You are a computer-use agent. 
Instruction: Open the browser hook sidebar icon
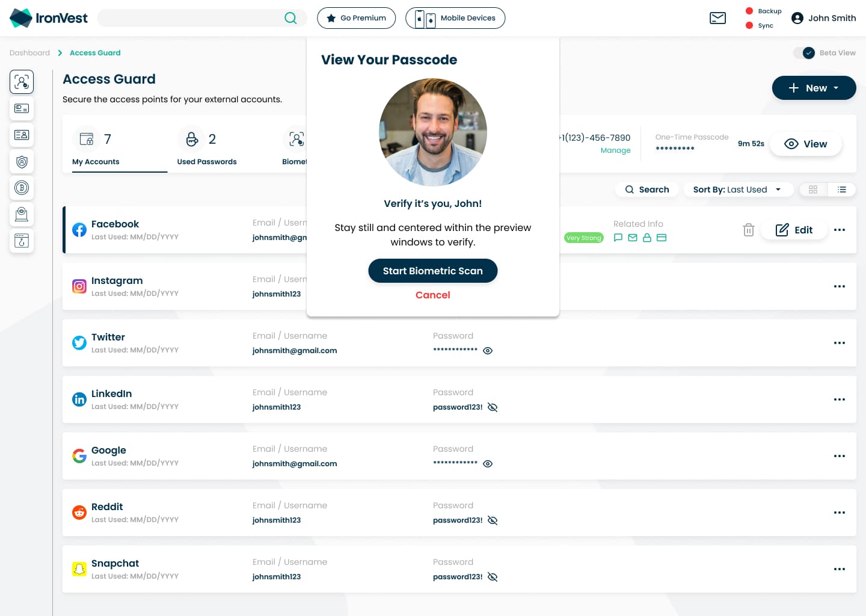coord(22,241)
